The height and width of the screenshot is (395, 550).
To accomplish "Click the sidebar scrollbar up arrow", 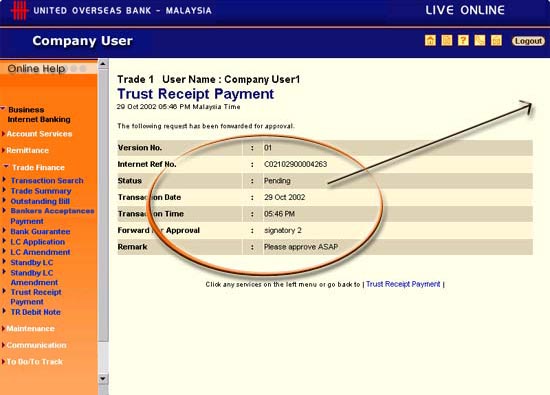I will click(x=103, y=64).
